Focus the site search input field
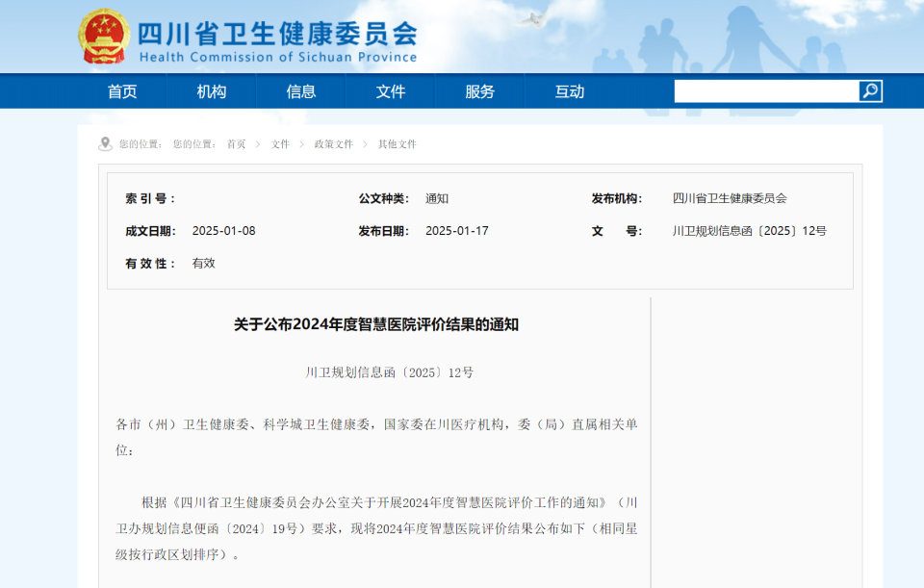Screen dimensions: 924x588 (x=766, y=91)
